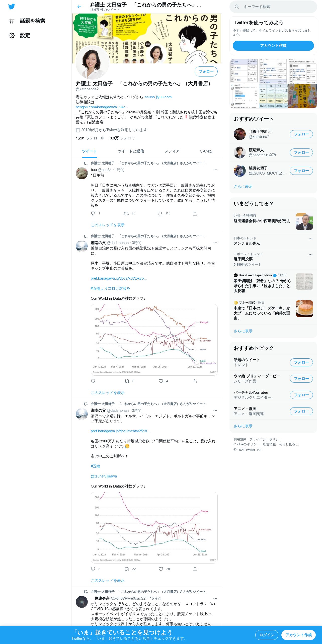Open the cheesecake news thumbnail
The height and width of the screenshot is (644, 322).
304,309
